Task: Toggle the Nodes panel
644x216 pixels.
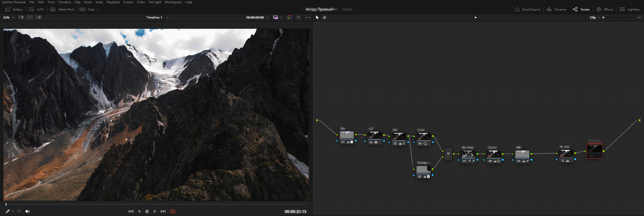Action: tap(582, 10)
